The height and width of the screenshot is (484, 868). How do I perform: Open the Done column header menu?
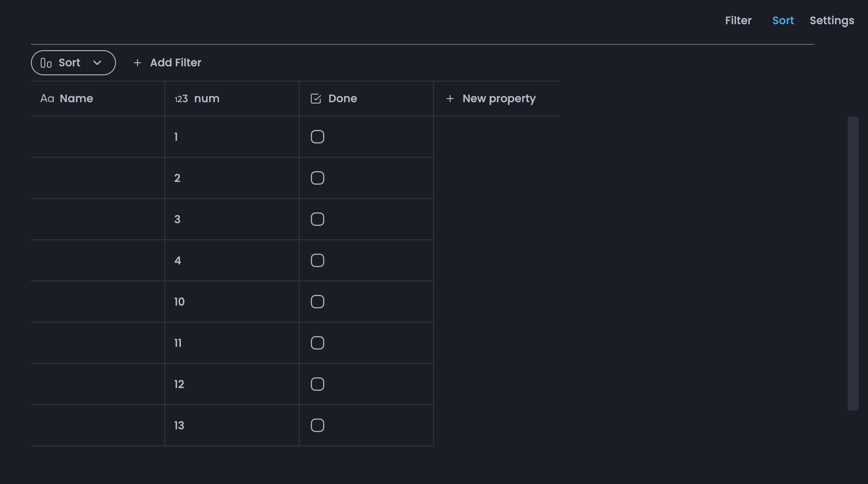pos(343,99)
